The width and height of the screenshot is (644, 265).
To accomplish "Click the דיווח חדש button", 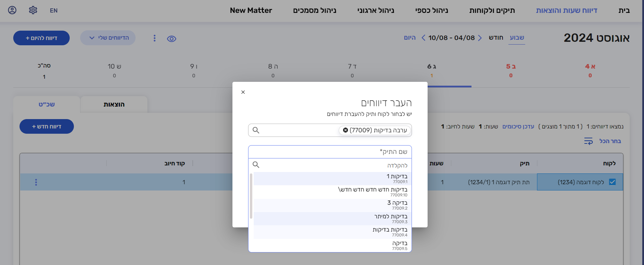I will point(47,126).
